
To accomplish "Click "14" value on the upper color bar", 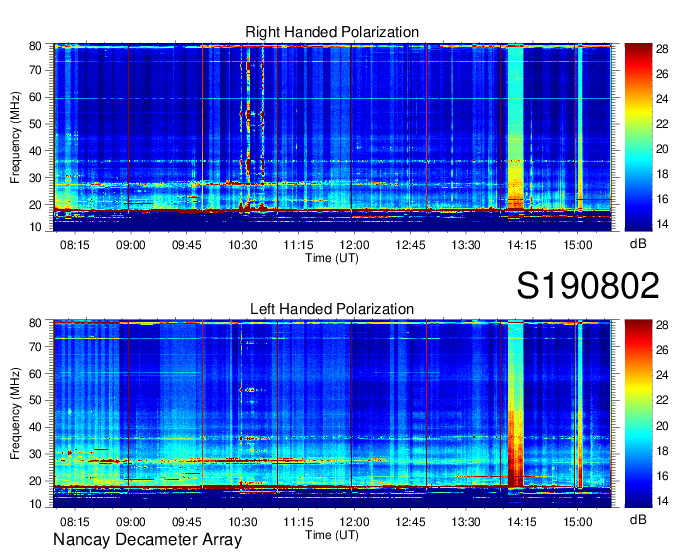I will point(662,224).
